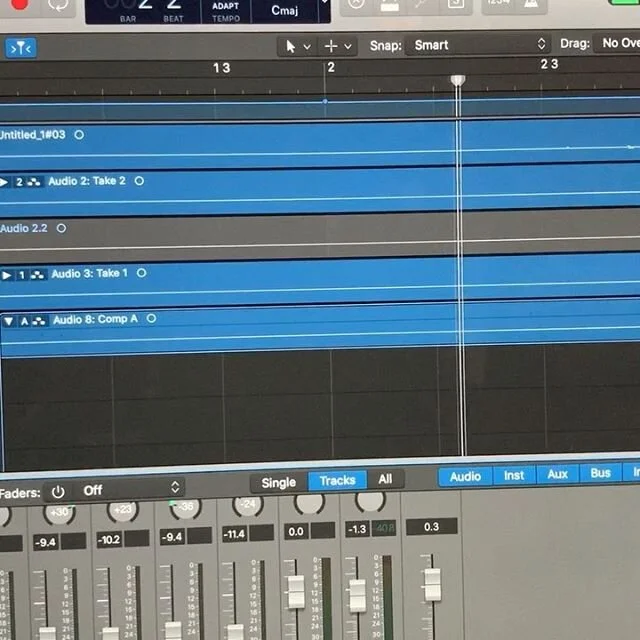Toggle the blue Catch Playhead button

20,49
